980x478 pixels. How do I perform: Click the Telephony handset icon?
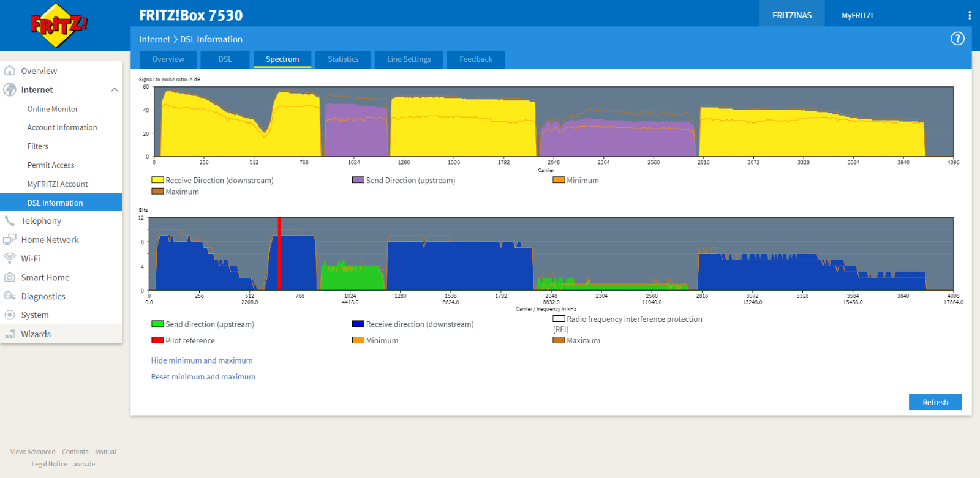coord(10,221)
